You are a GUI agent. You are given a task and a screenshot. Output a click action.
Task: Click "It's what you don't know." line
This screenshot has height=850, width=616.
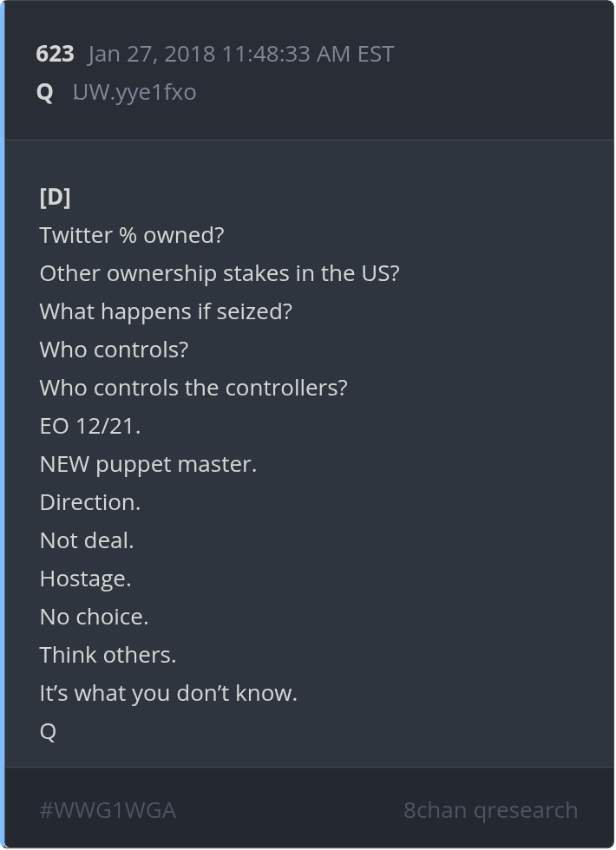[168, 693]
